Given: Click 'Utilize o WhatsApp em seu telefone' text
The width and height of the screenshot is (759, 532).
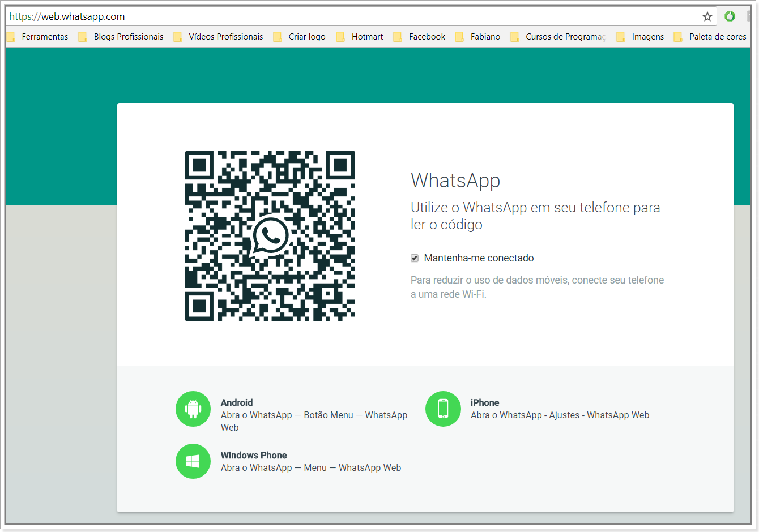Looking at the screenshot, I should coord(535,216).
